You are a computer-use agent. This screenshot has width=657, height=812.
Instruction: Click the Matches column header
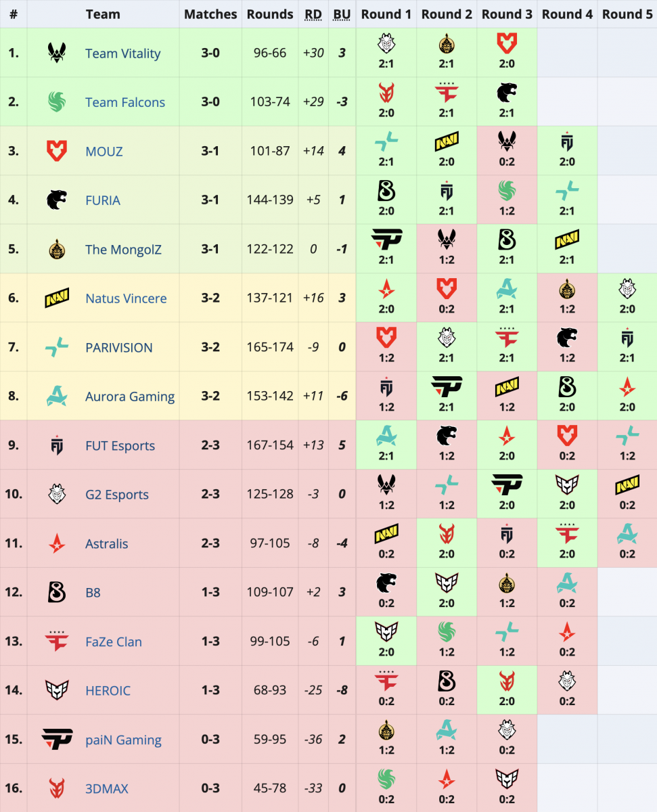click(x=210, y=14)
